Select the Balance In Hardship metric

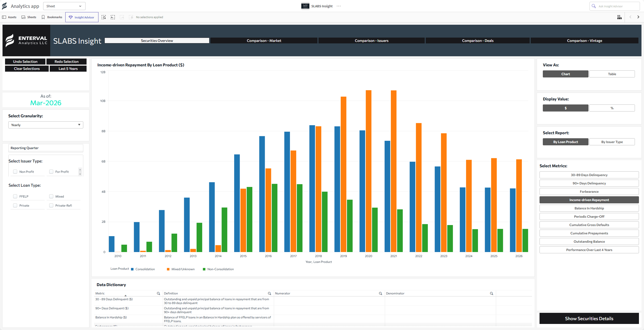589,208
